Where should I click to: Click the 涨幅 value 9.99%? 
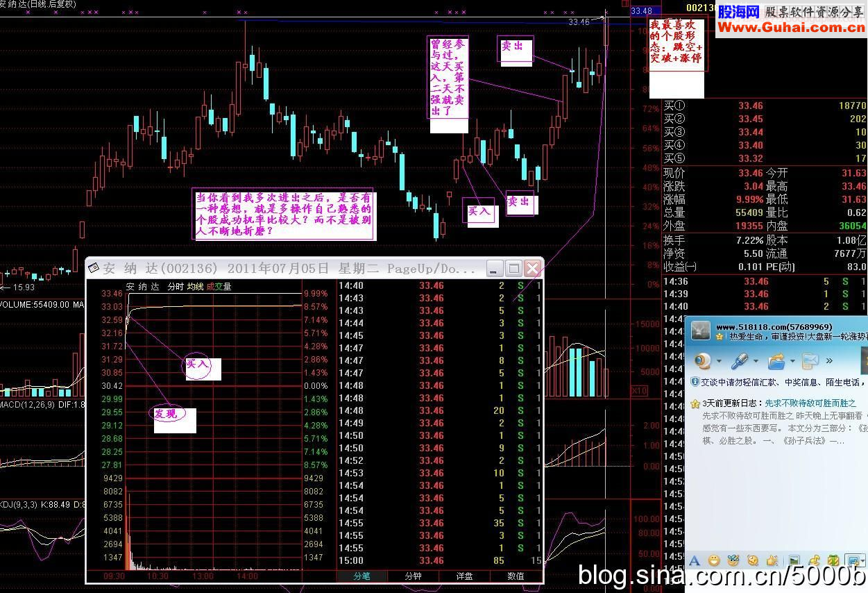(x=749, y=199)
